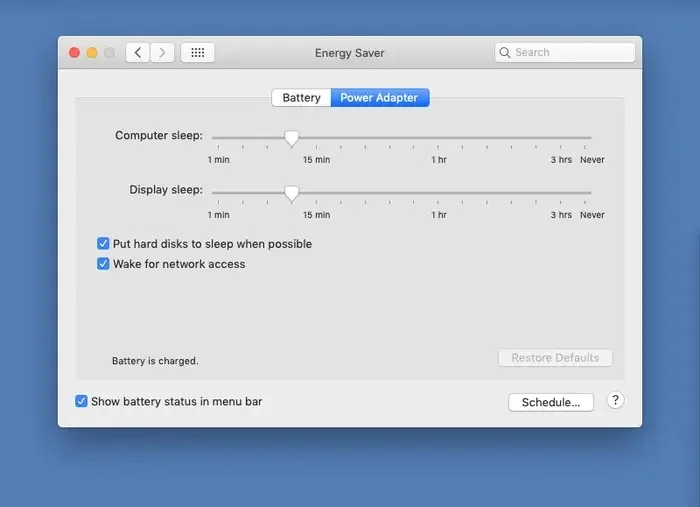Toggle Show battery status in menu bar
Screen dimensions: 700x507
[x=81, y=401]
